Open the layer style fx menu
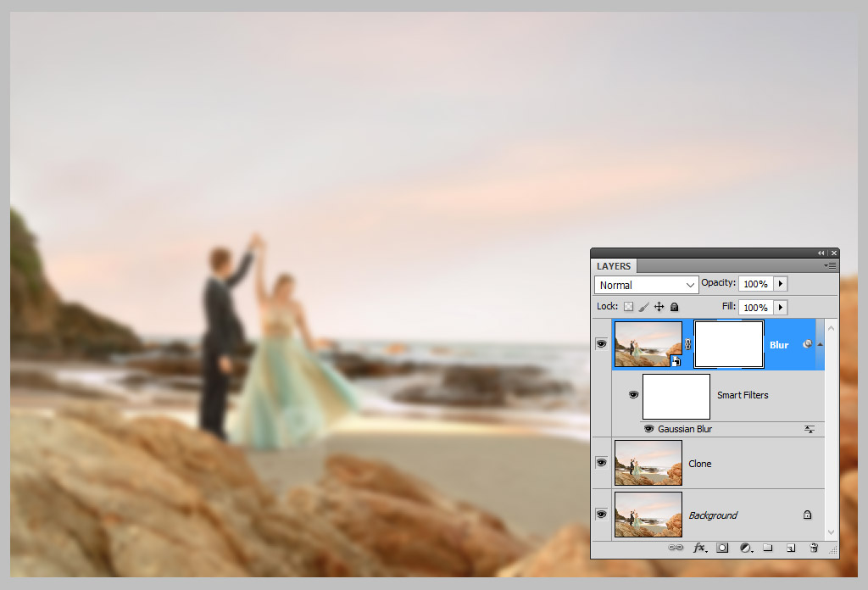Viewport: 868px width, 590px height. tap(699, 548)
